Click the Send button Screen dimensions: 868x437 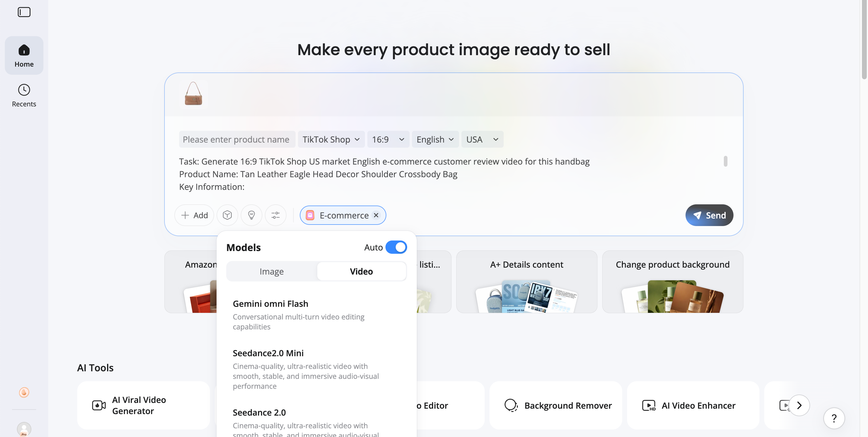tap(709, 215)
